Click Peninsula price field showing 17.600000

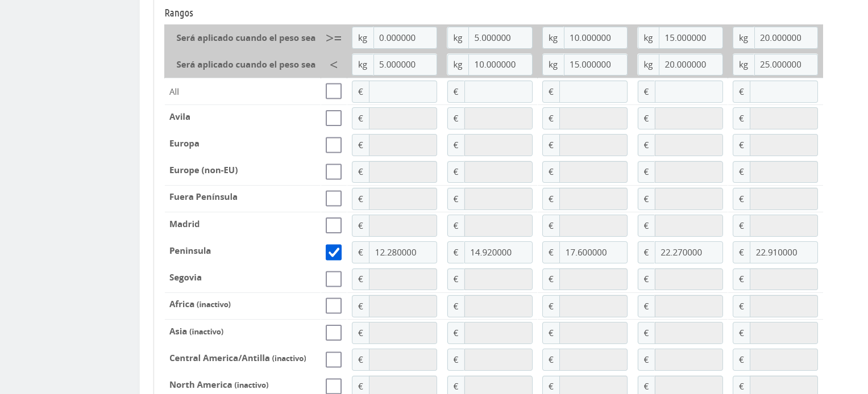pos(593,252)
